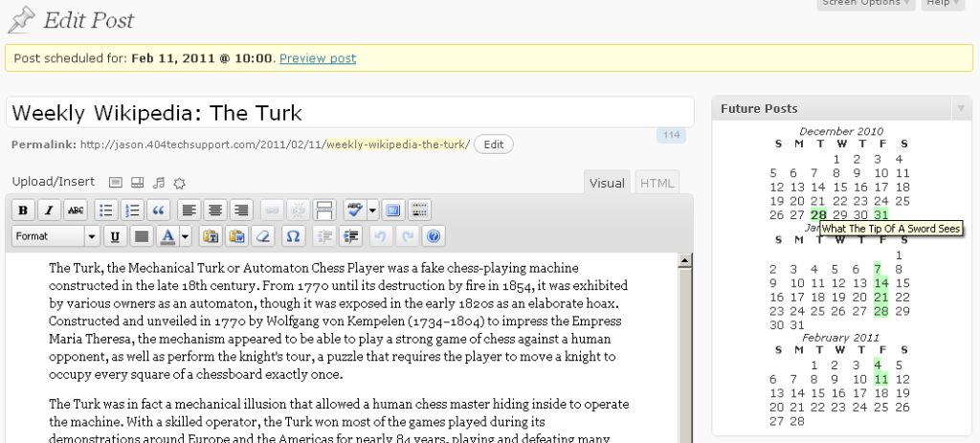The width and height of the screenshot is (980, 443).
Task: Remove formatting with the eraser icon
Action: pyautogui.click(x=264, y=236)
